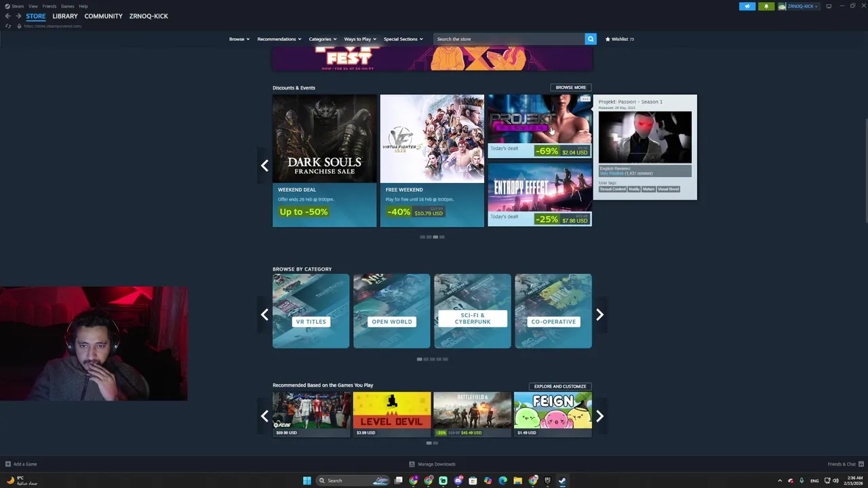The height and width of the screenshot is (488, 868).
Task: Open Dark Souls Franchise Sale card
Action: coord(324,161)
